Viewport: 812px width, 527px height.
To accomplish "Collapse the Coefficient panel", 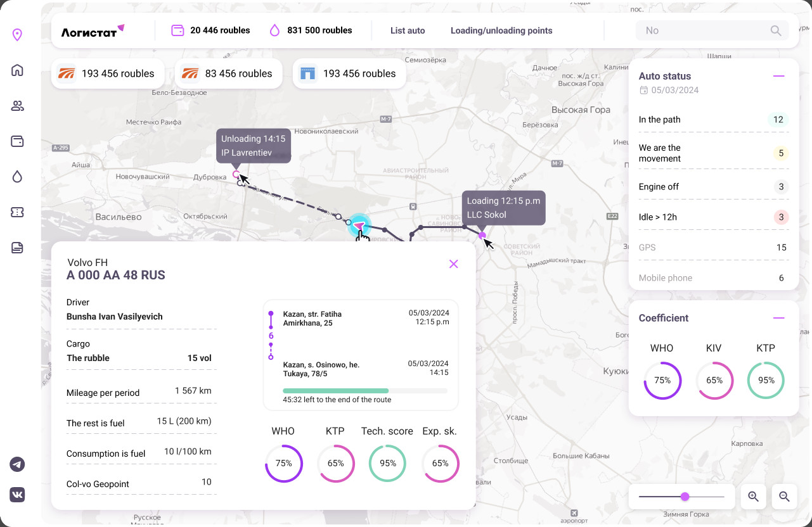I will [x=779, y=318].
